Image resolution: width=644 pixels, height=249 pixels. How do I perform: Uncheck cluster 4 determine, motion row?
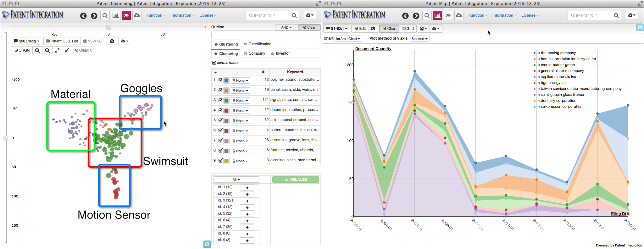tap(221, 110)
